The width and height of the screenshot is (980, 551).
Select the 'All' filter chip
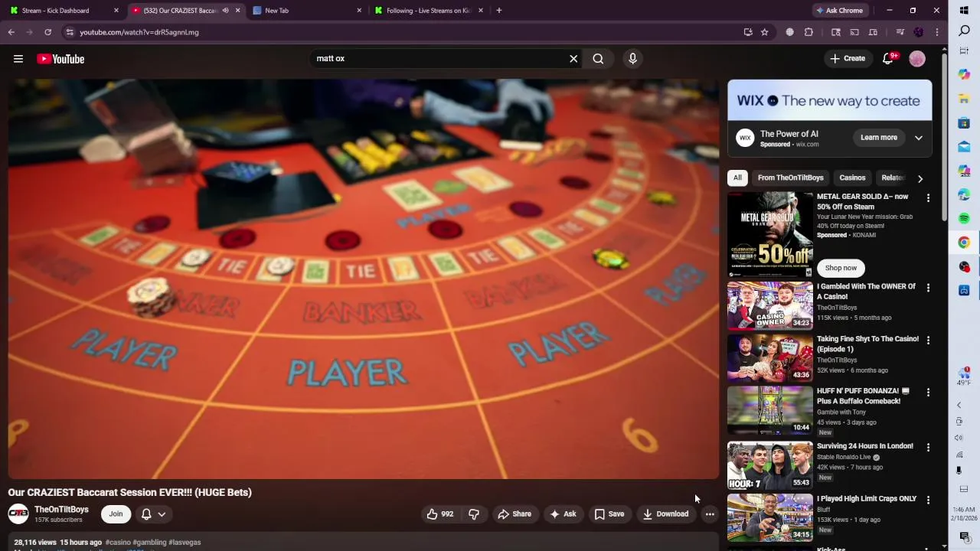pyautogui.click(x=737, y=178)
